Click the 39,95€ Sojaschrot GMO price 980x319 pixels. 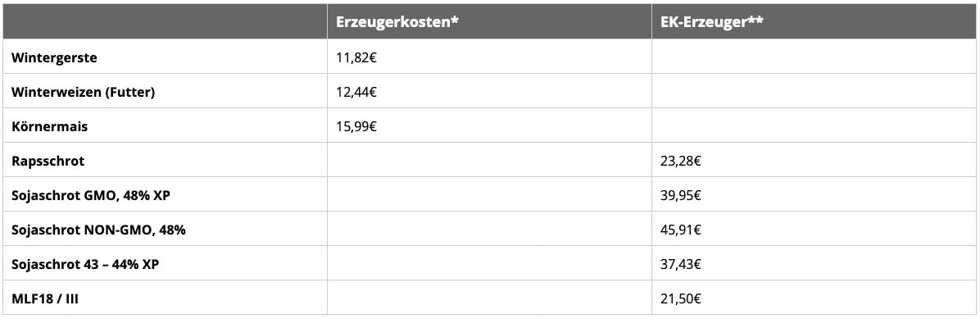coord(681,195)
